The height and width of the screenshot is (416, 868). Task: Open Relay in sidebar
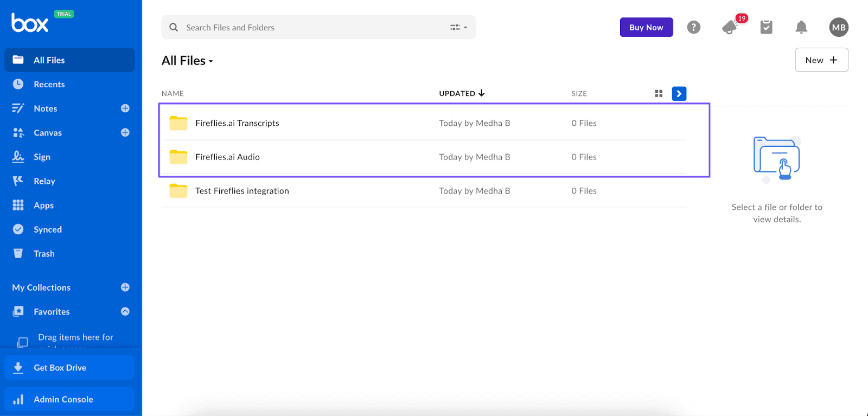click(44, 181)
